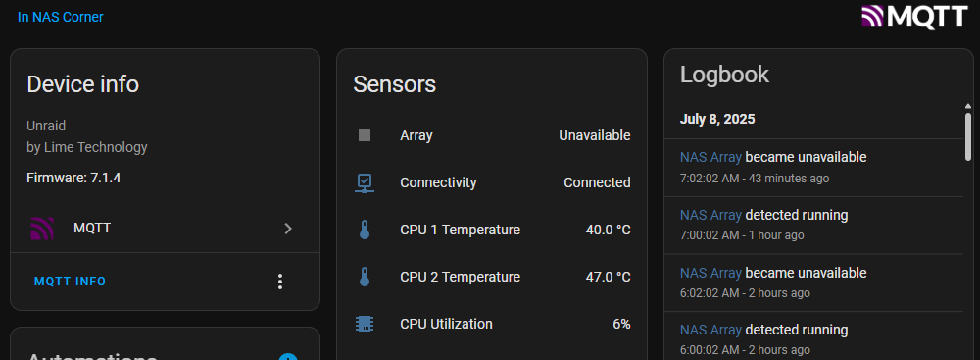Click the blue add automation icon

[287, 357]
